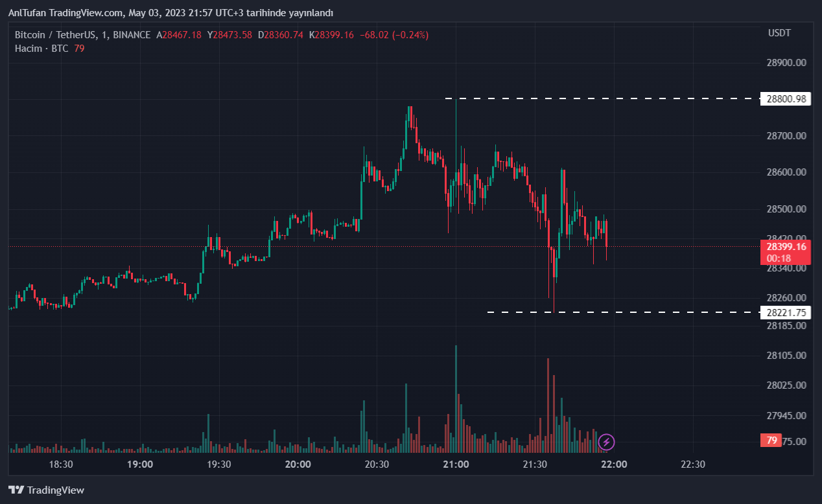Viewport: 822px width, 504px height.
Task: Select the upper white dashed horizontal line
Action: pyautogui.click(x=603, y=98)
